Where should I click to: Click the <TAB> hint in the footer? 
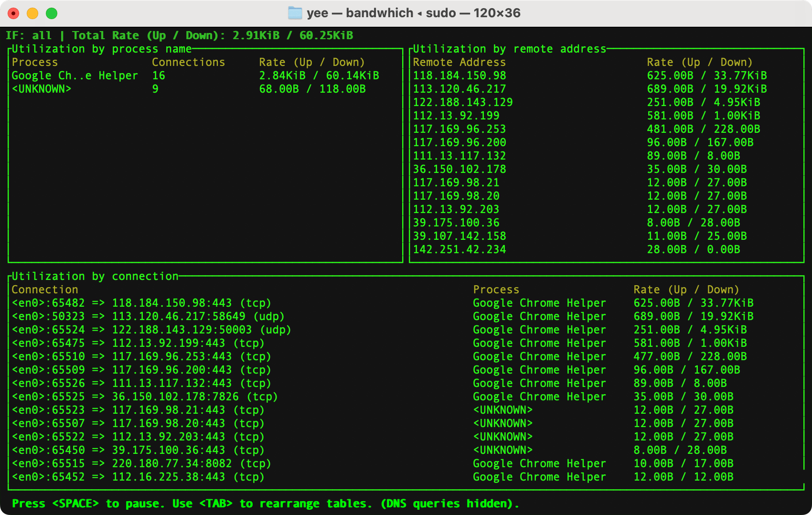pyautogui.click(x=216, y=504)
